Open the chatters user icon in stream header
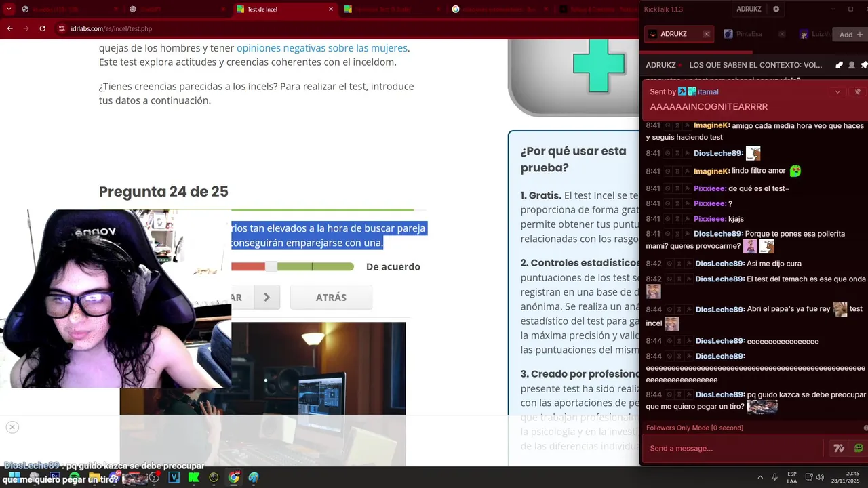 pyautogui.click(x=852, y=66)
